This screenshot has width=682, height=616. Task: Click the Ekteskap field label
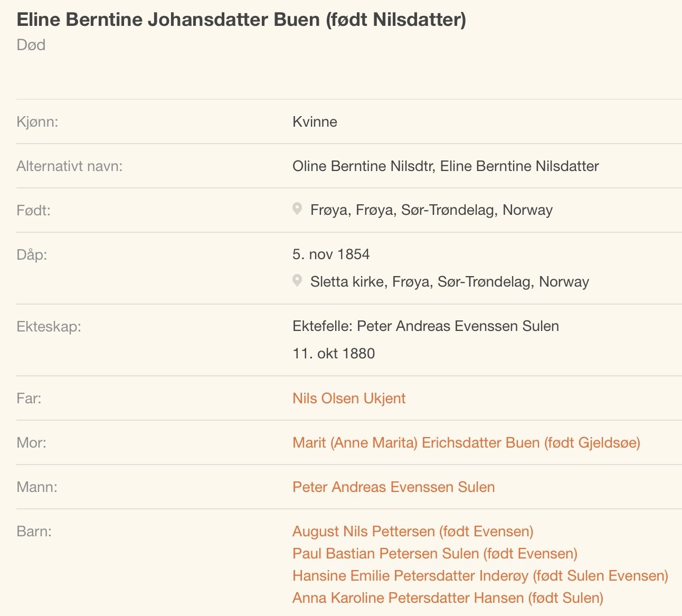49,326
